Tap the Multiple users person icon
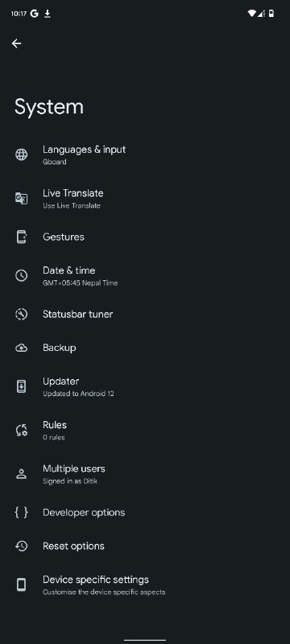Screen dimensions: 290x644 coord(22,473)
